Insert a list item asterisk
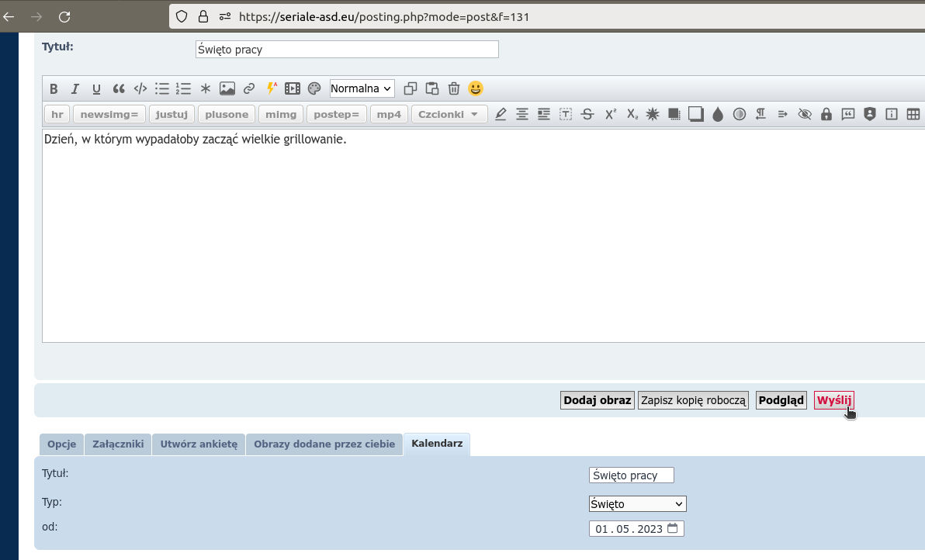 pos(206,89)
